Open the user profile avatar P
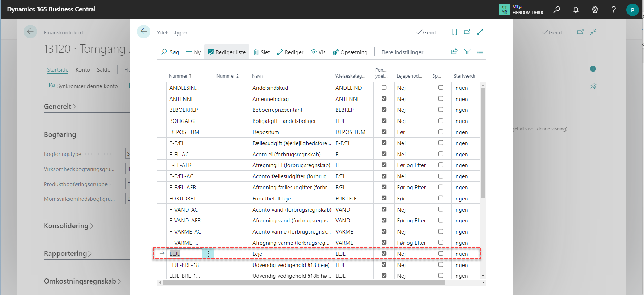This screenshot has width=644, height=295. pyautogui.click(x=632, y=10)
